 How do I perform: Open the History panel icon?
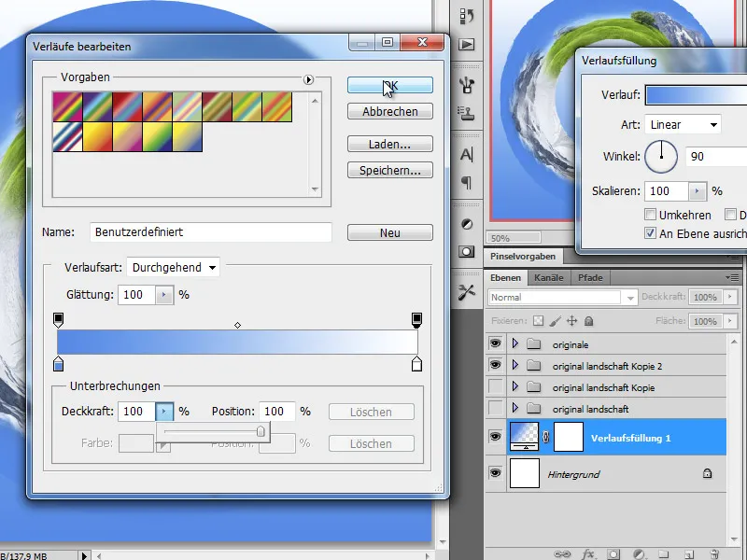466,16
